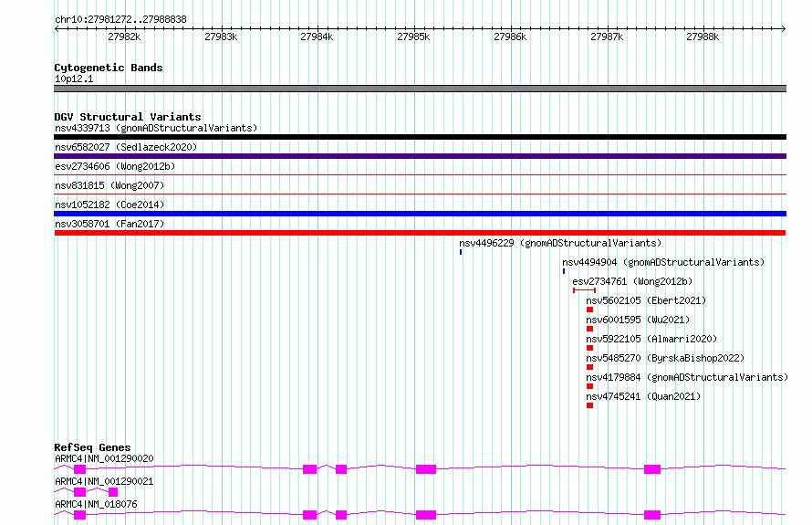This screenshot has height=525, width=812.
Task: Click the 27984k ruler label
Action: (317, 37)
